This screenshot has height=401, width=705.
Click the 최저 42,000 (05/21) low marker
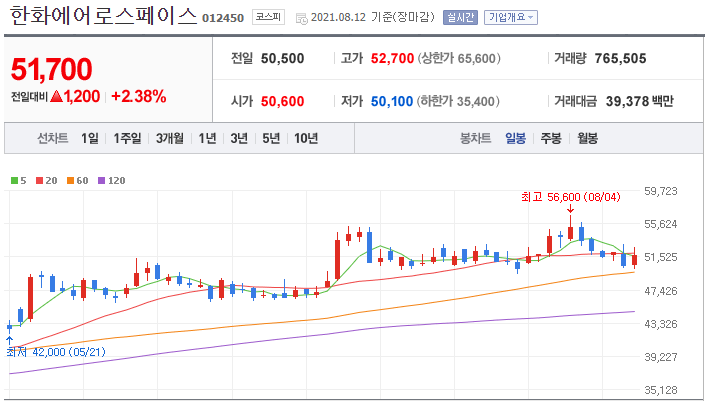[x=56, y=352]
